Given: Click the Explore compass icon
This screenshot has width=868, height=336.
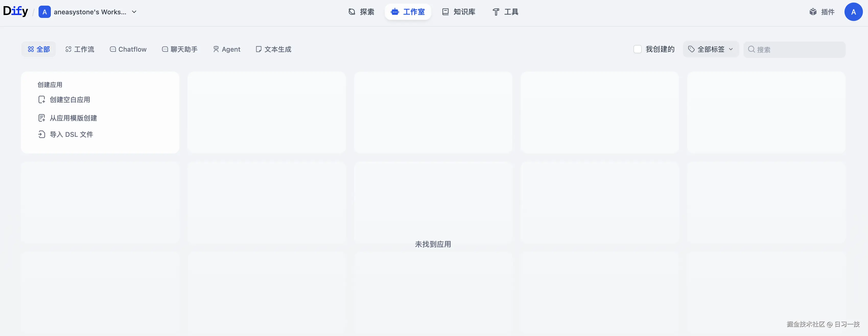Looking at the screenshot, I should [x=352, y=12].
